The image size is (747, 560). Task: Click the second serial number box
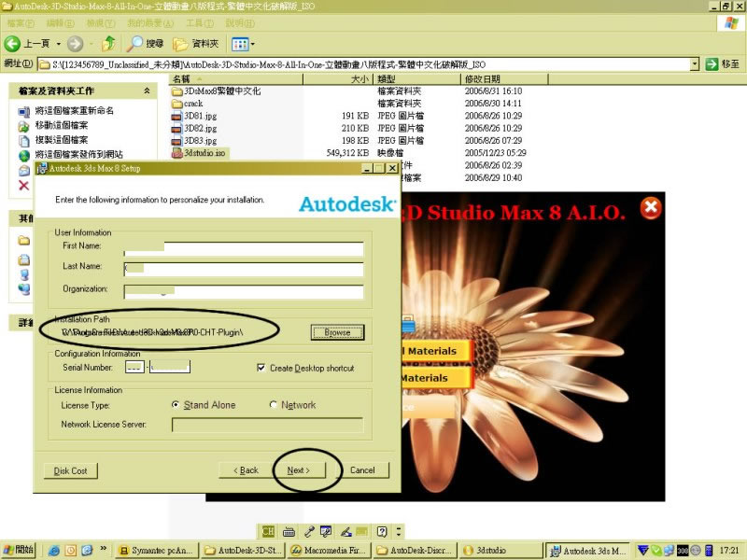coord(170,367)
